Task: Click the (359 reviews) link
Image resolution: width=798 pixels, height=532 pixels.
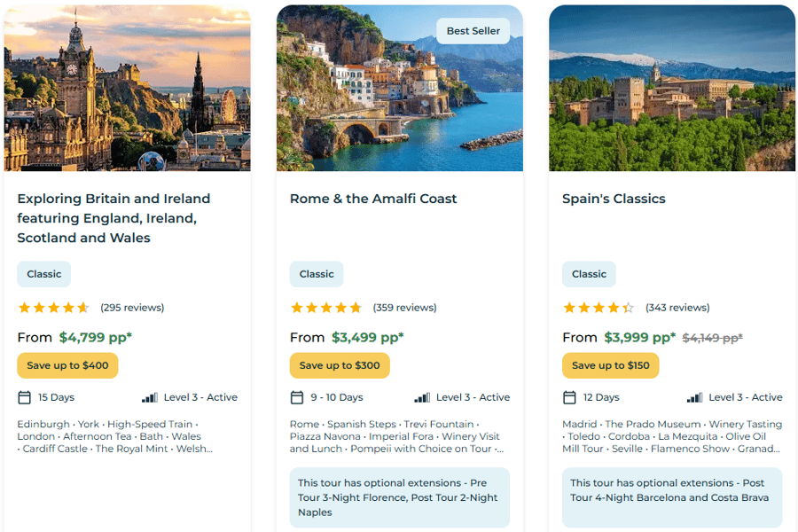Action: [404, 308]
